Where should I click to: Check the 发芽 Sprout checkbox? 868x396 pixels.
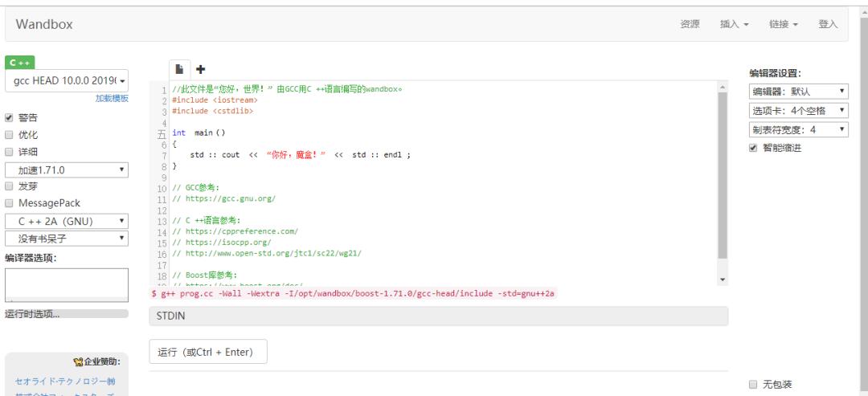9,186
